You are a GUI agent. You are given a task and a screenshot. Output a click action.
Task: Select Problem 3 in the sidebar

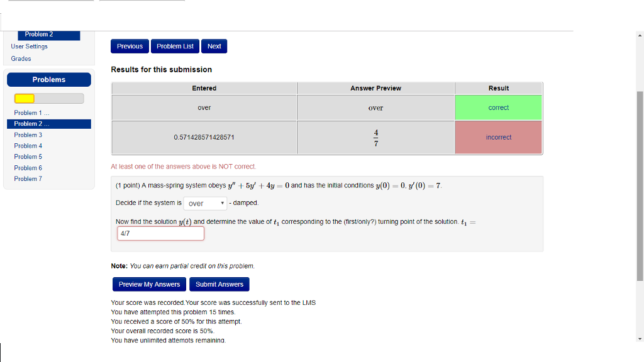[x=28, y=134]
